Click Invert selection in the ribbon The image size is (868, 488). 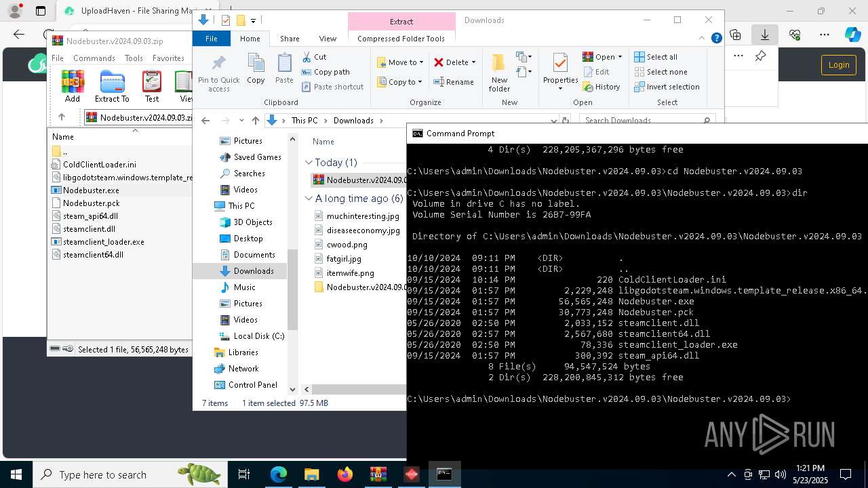click(x=667, y=87)
